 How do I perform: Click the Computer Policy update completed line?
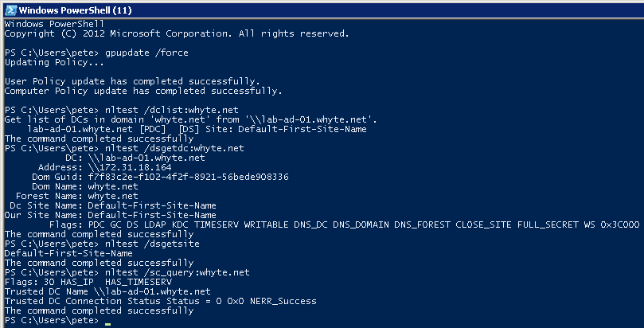click(143, 91)
